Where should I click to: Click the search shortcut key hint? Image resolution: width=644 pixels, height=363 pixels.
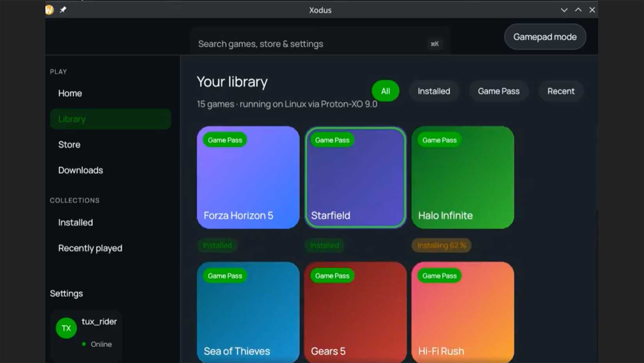coord(435,44)
